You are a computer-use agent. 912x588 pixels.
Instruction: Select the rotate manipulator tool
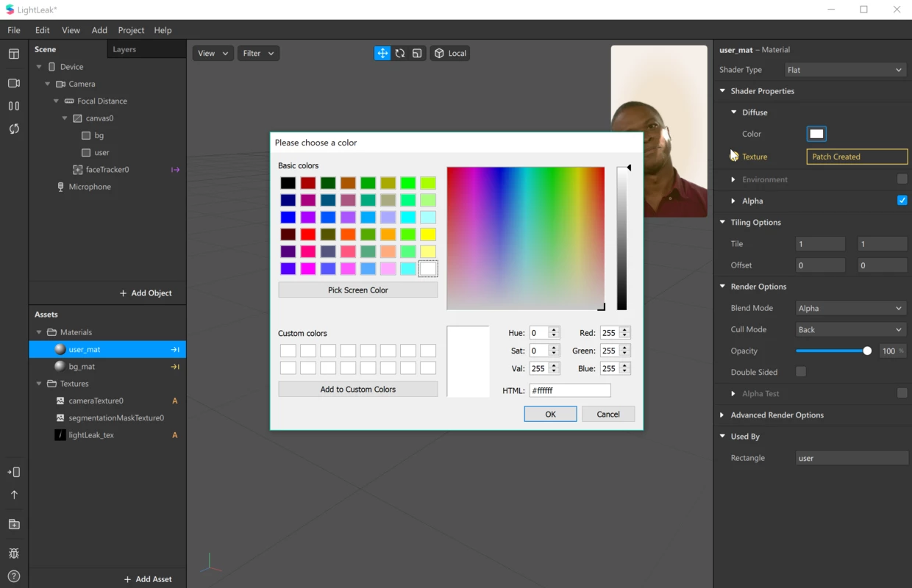[x=399, y=53]
